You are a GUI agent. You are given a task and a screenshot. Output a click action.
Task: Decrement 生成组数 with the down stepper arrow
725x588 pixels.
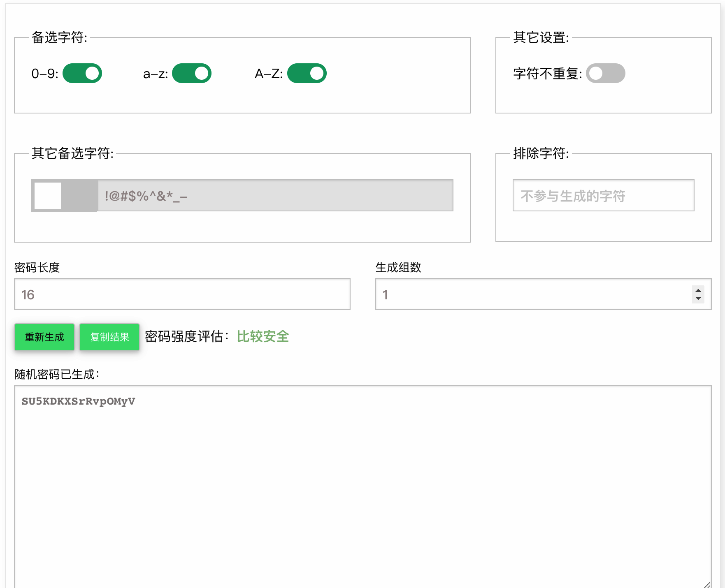[698, 298]
